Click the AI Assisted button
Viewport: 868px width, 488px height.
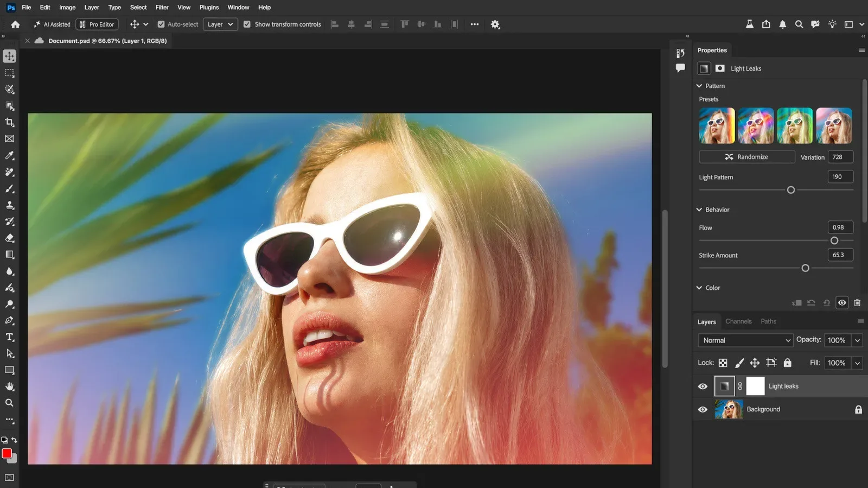[x=52, y=24]
